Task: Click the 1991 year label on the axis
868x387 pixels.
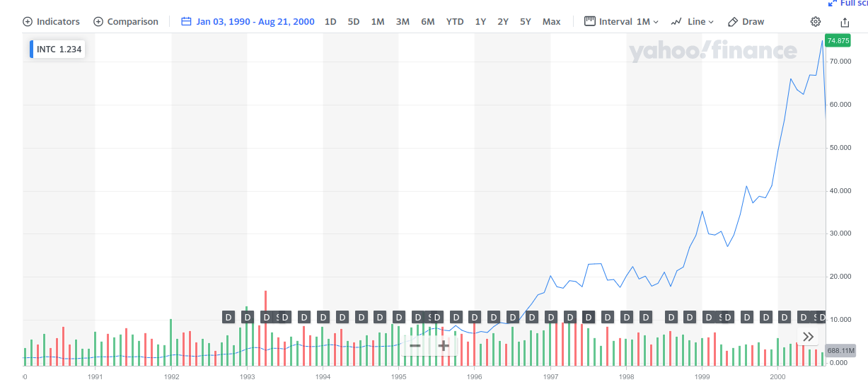Action: pyautogui.click(x=96, y=379)
